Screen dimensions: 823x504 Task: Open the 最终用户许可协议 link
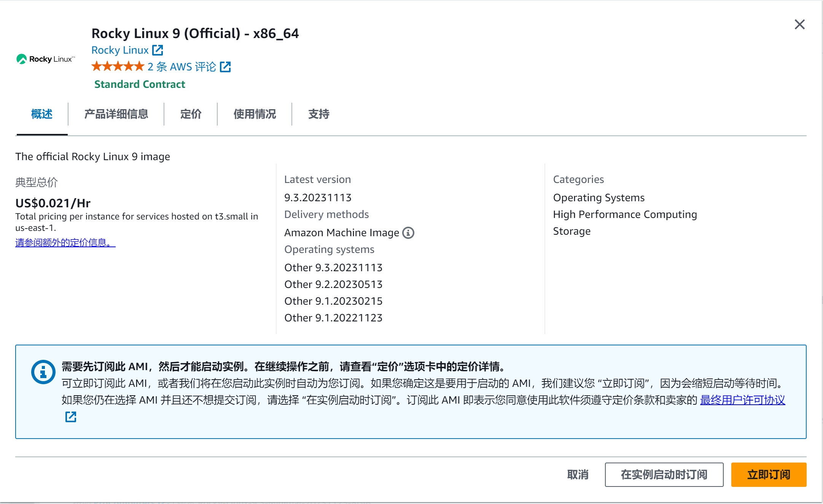(742, 400)
